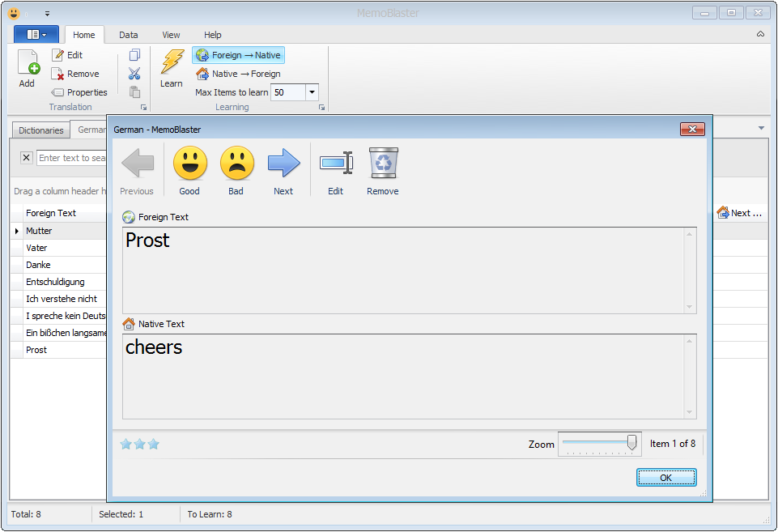Open tab list dropdown arrow at right
The height and width of the screenshot is (532, 778).
[761, 128]
